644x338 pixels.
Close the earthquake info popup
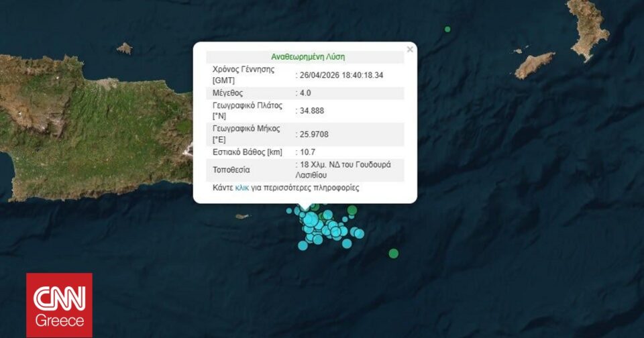coord(410,50)
